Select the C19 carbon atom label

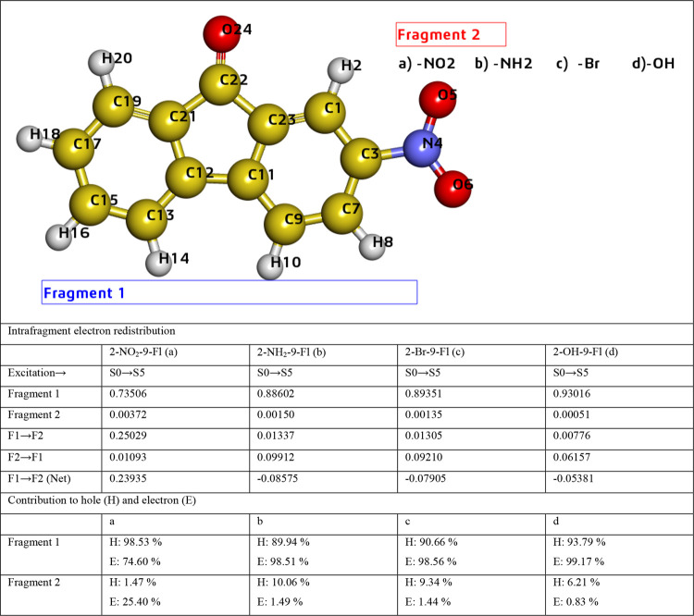127,102
